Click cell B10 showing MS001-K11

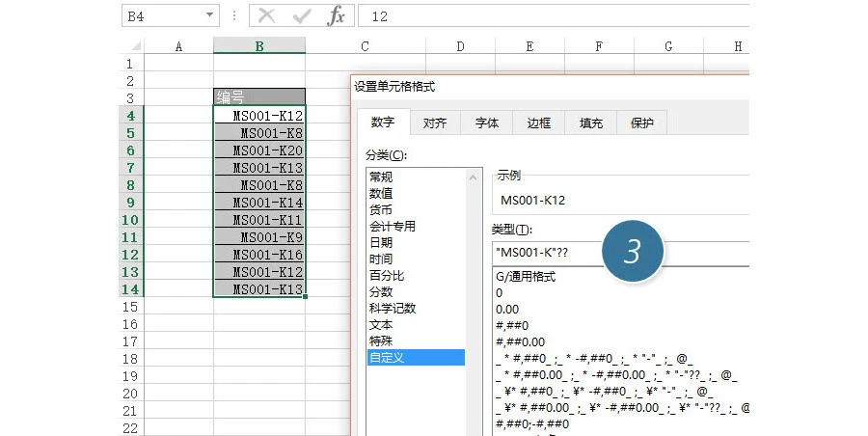coord(259,219)
